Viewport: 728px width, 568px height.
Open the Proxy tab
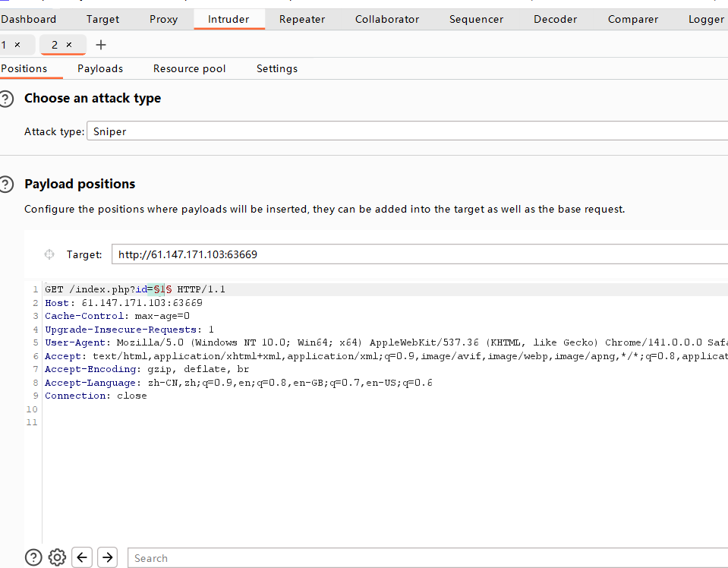[163, 19]
